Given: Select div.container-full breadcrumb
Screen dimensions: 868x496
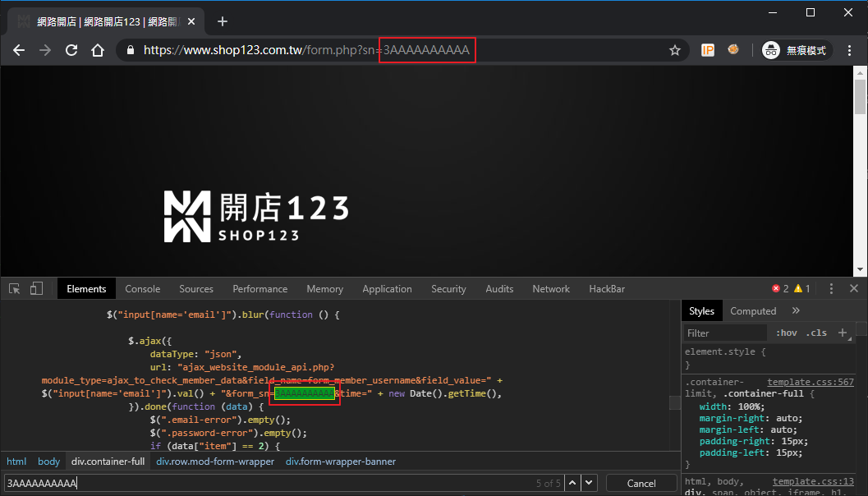Looking at the screenshot, I should pyautogui.click(x=108, y=462).
